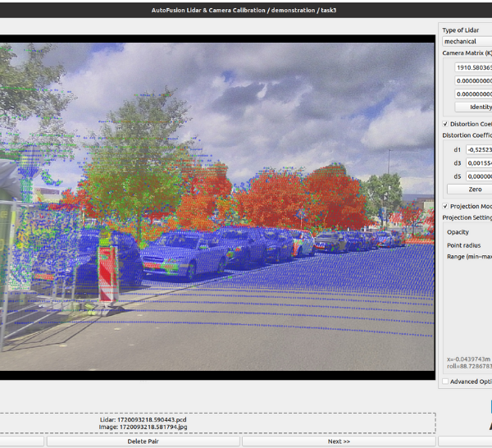The image size is (492, 448).
Task: Focus the third Camera Matrix row field
Action: (473, 94)
